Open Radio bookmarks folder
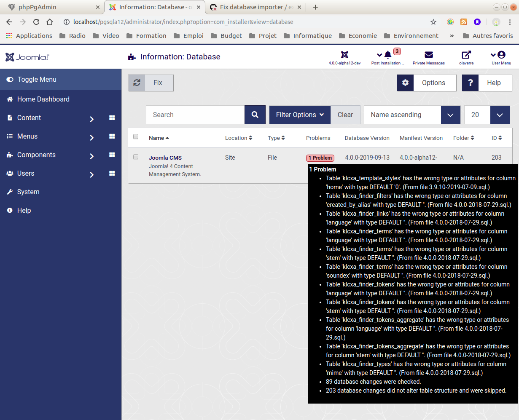 [73, 36]
